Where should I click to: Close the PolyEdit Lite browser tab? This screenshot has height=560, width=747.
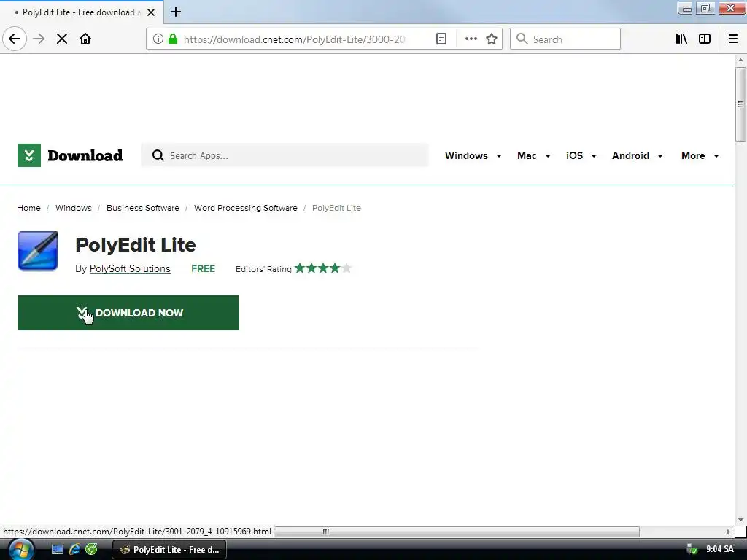(151, 12)
